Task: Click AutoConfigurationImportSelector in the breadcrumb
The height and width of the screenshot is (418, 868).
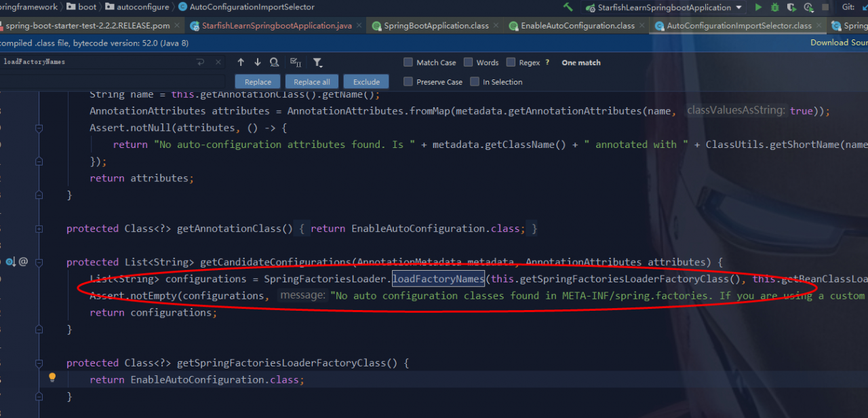Action: (x=252, y=7)
